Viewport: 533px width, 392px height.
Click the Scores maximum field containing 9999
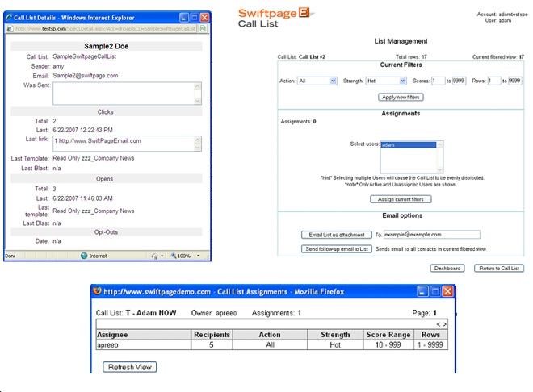(459, 81)
